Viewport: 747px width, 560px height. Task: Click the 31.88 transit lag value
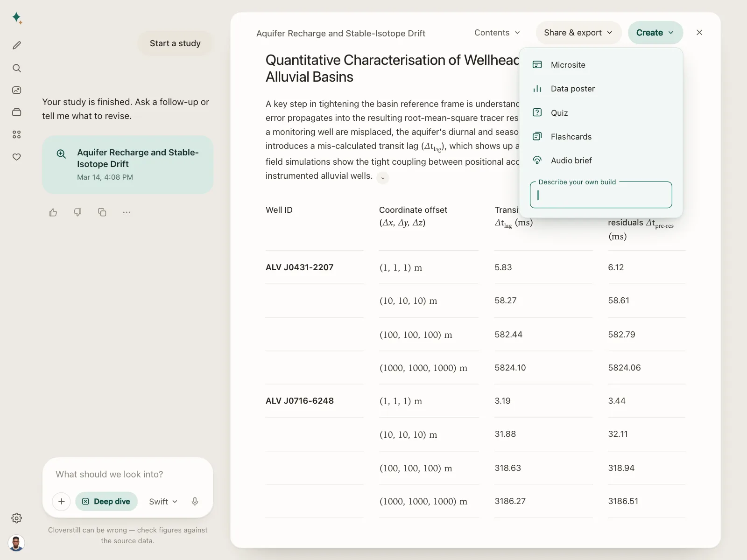coord(505,434)
